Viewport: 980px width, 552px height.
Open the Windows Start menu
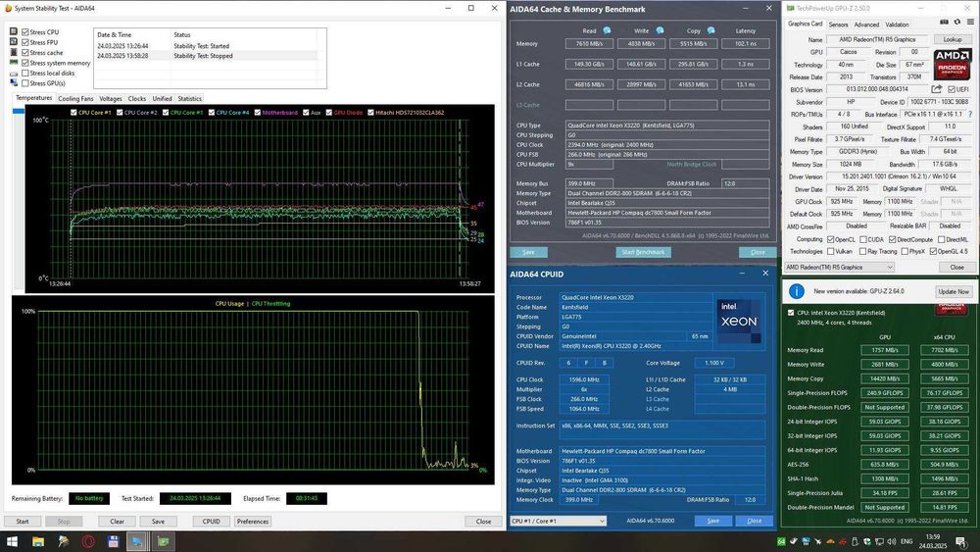14,541
